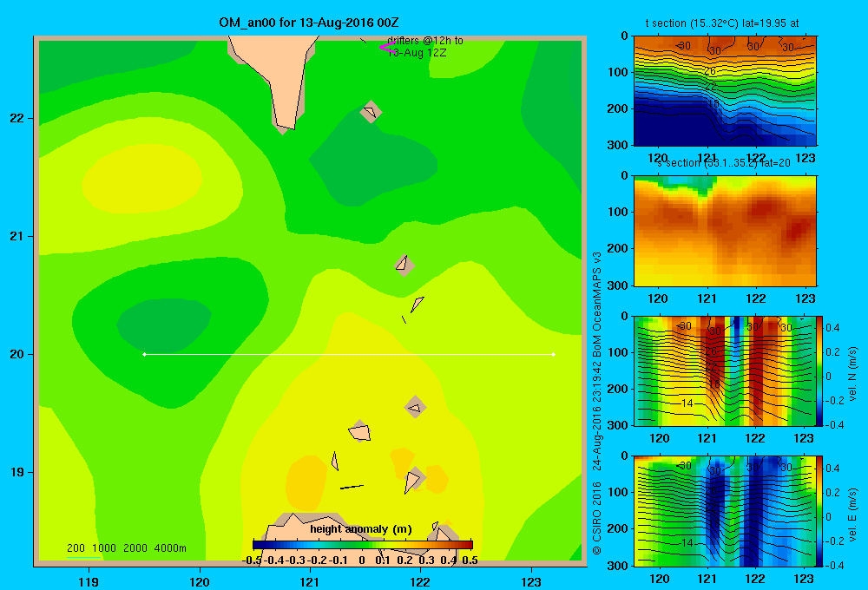Click the "14" contour label in vel. E section

click(687, 543)
